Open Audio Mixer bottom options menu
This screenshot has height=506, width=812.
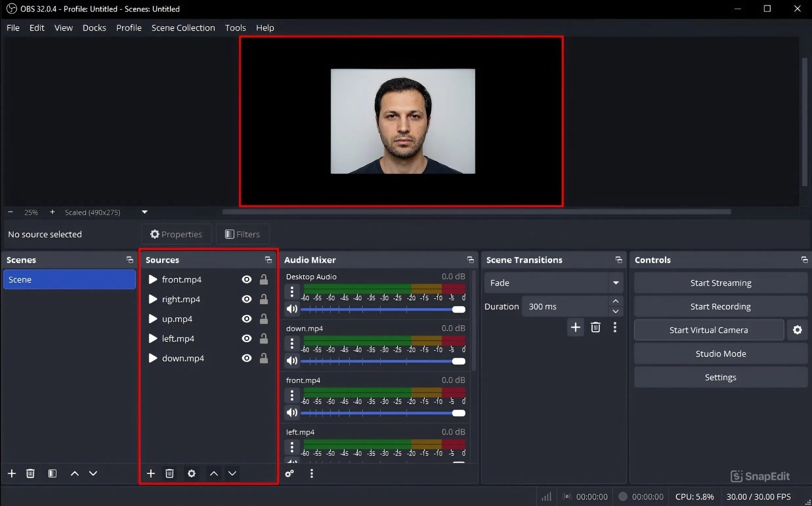312,473
